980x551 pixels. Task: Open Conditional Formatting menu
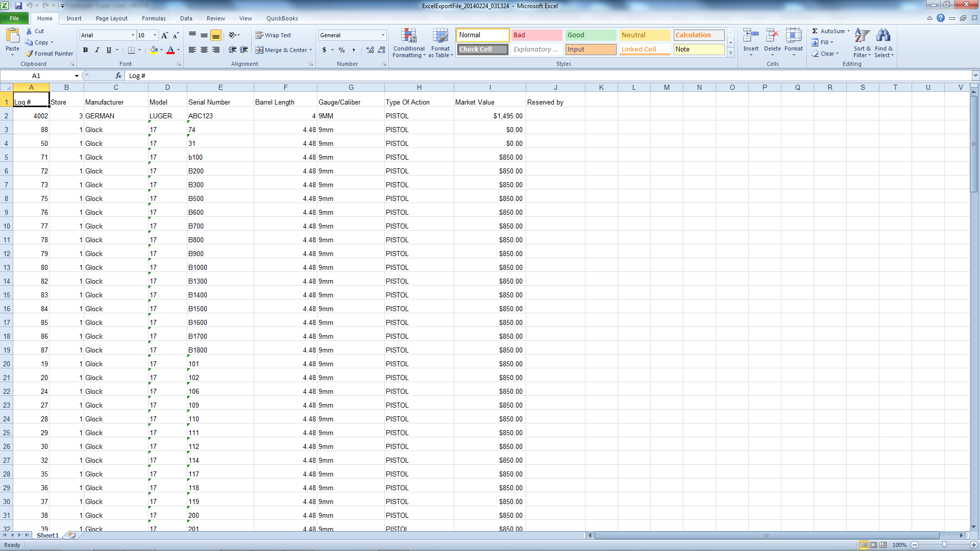coord(409,43)
